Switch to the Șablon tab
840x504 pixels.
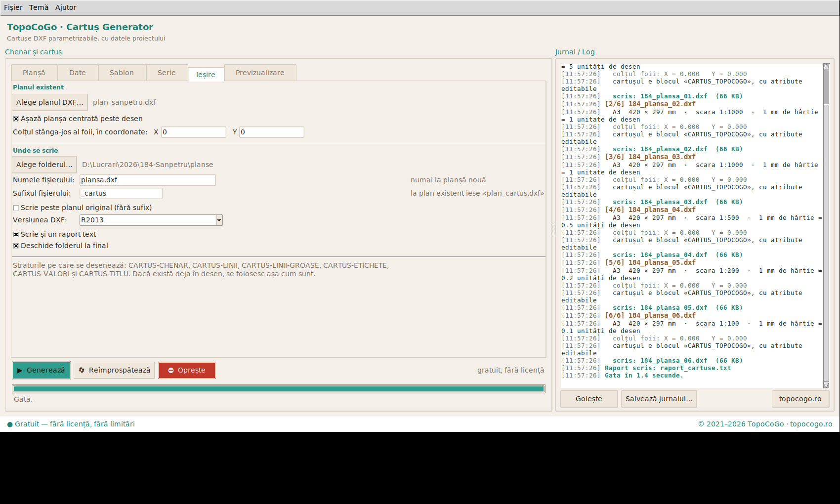(x=122, y=73)
